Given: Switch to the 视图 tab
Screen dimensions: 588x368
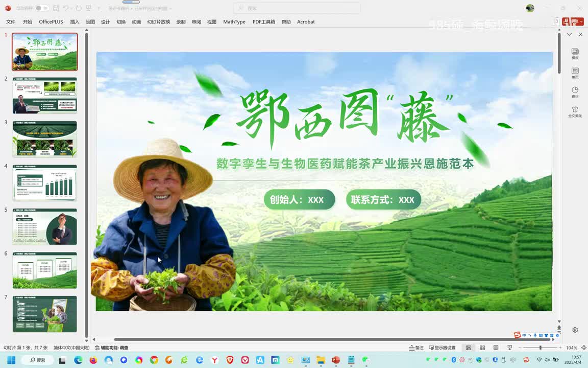Looking at the screenshot, I should [211, 22].
